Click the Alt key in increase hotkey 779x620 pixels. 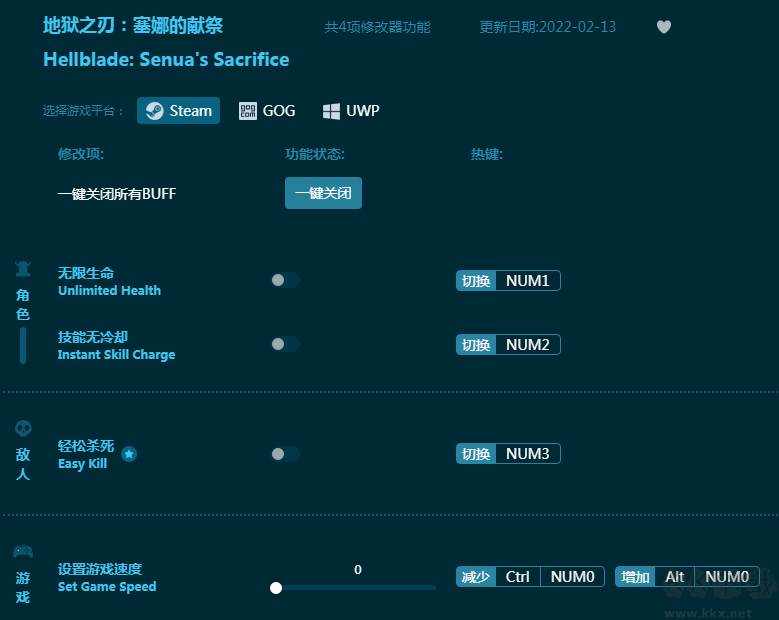click(675, 577)
